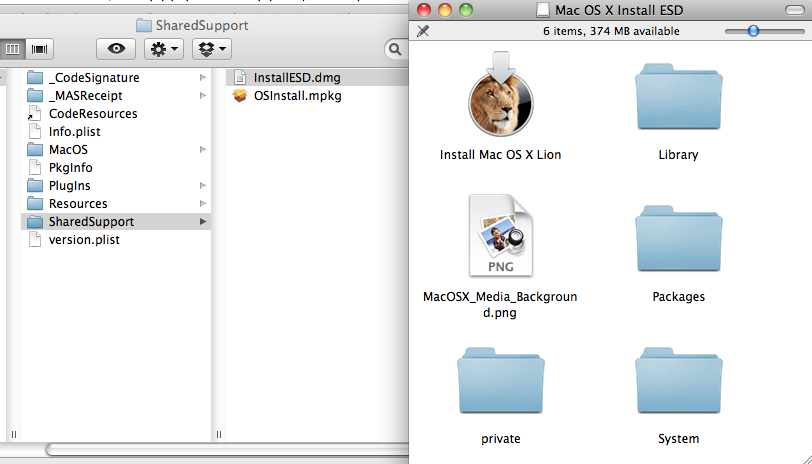This screenshot has width=812, height=464.
Task: Select the SharedSupport folder row
Action: 116,222
